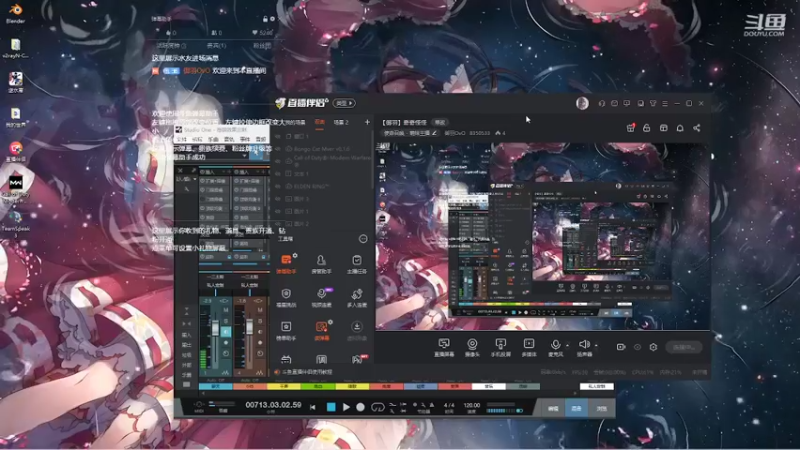Viewport: 800px width, 450px height.
Task: Open the room manager assistant tool
Action: click(321, 264)
